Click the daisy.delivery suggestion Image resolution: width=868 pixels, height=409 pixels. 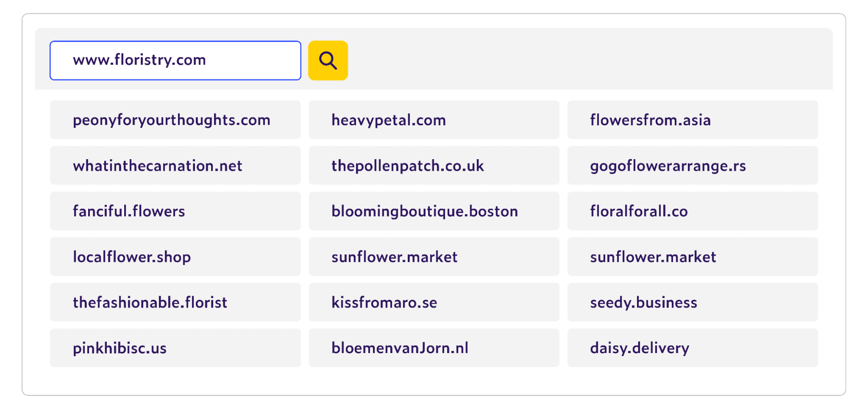(693, 347)
